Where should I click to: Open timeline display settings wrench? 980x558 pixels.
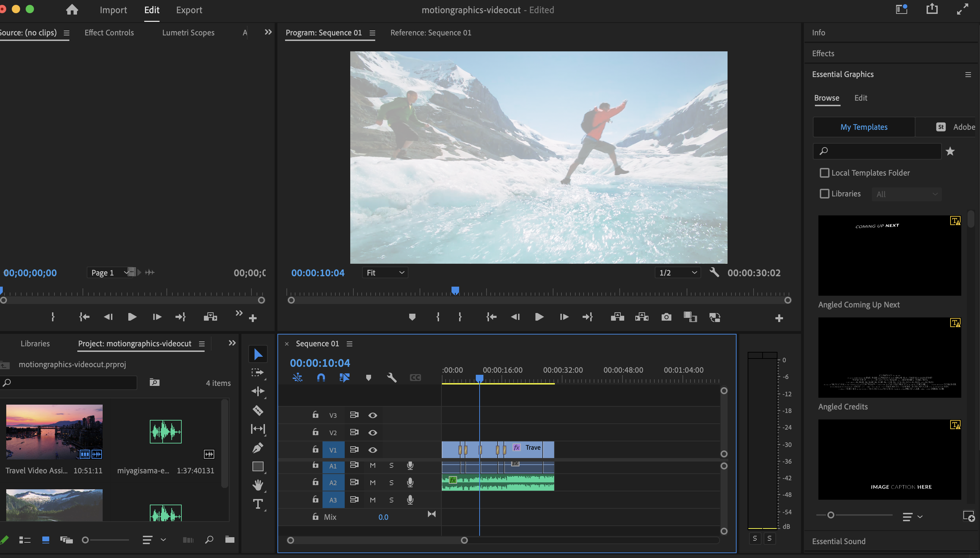[x=392, y=378]
